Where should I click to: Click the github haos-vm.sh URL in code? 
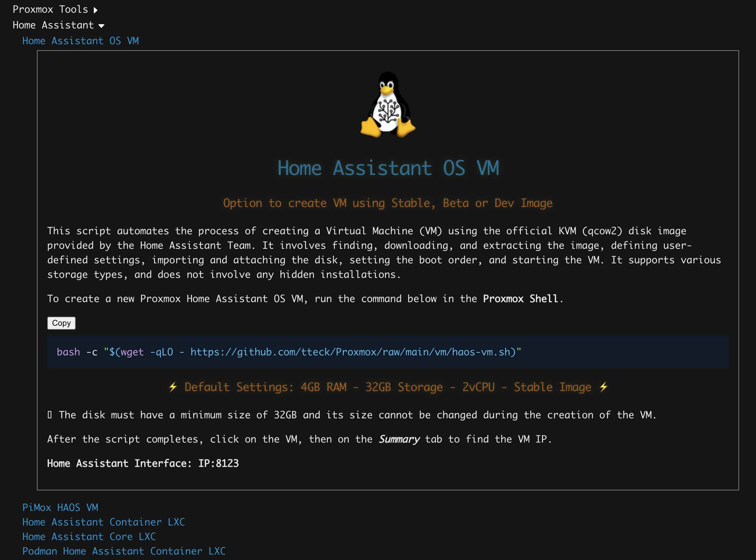coord(352,352)
